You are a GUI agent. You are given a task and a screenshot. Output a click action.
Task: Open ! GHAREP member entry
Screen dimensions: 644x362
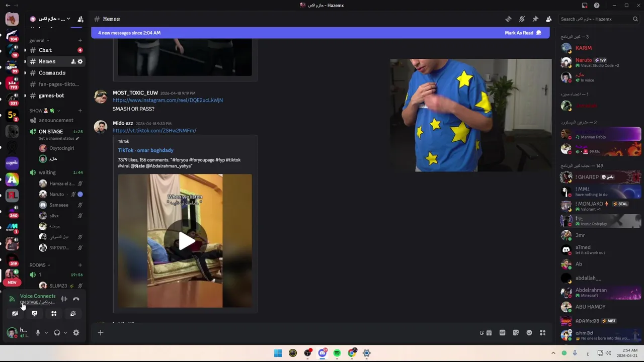(600, 177)
